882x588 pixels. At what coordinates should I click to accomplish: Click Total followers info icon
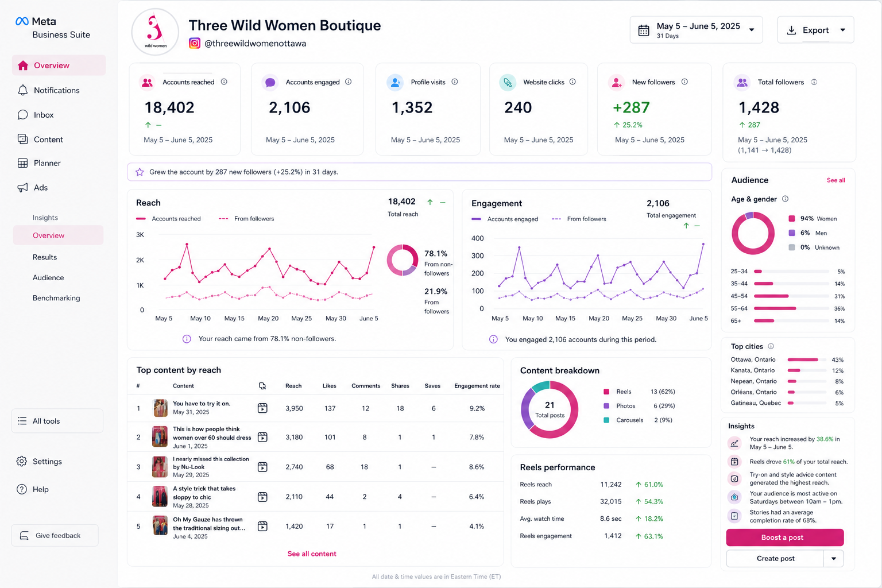point(814,82)
